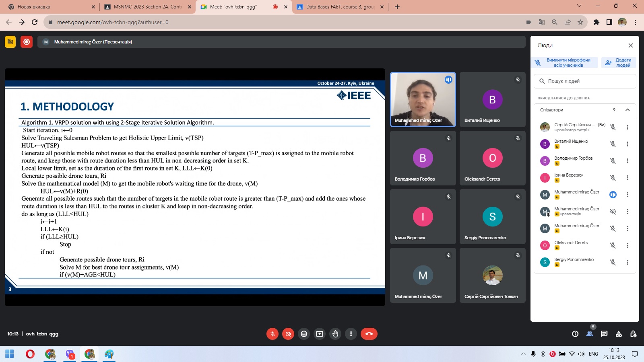Open host controls lock icon
Screen dimensions: 644x362
[633, 334]
